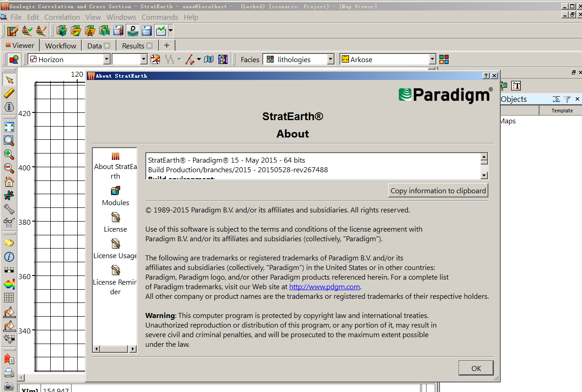Click the blue circled italic i icon
The image size is (582, 392).
pos(9,257)
